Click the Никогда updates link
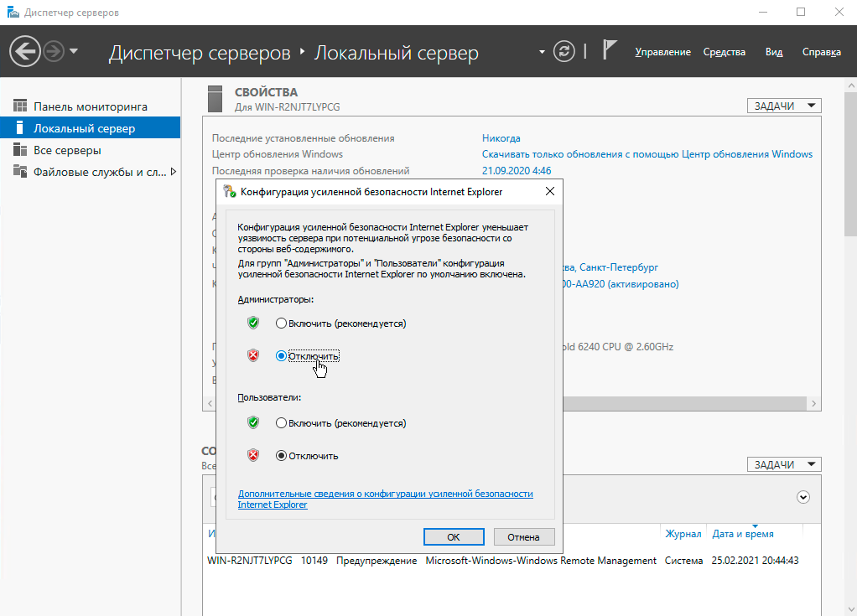This screenshot has width=857, height=616. 501,138
